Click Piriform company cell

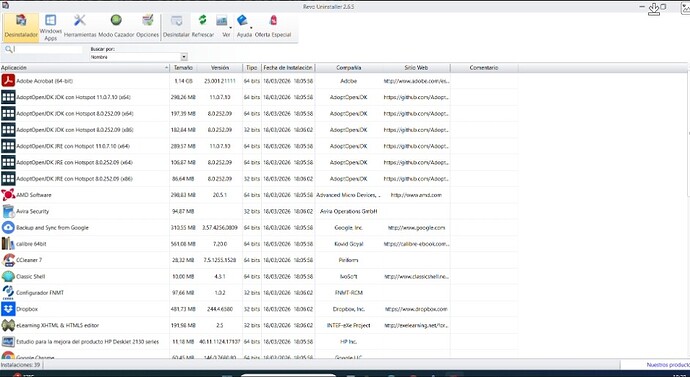click(349, 260)
